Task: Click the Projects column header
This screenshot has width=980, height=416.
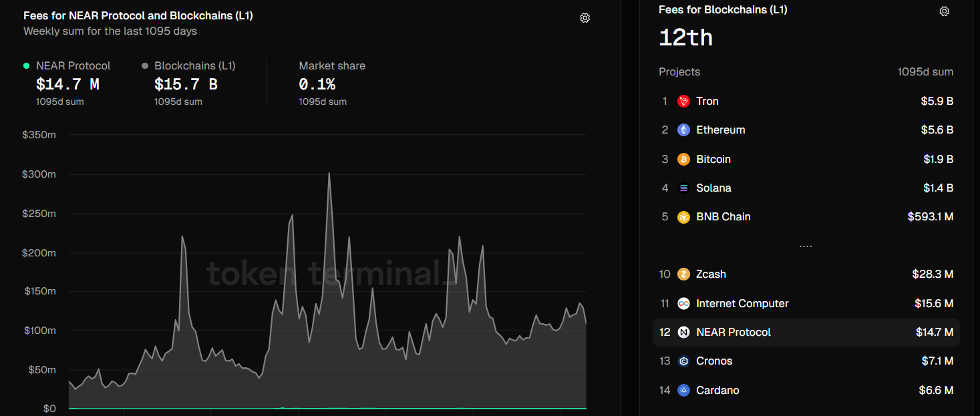Action: pos(679,72)
